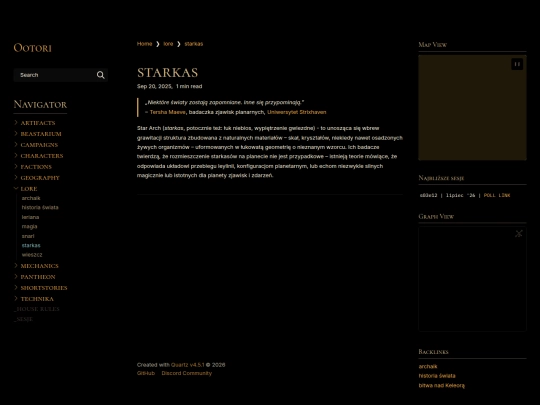Open the Uniwersytet Strixhaven link

[297, 112]
